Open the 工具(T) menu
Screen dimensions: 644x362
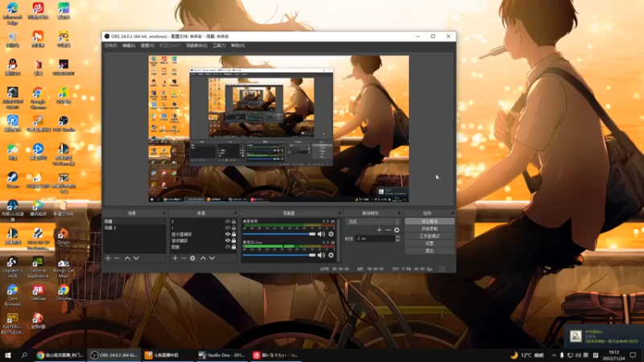[219, 46]
